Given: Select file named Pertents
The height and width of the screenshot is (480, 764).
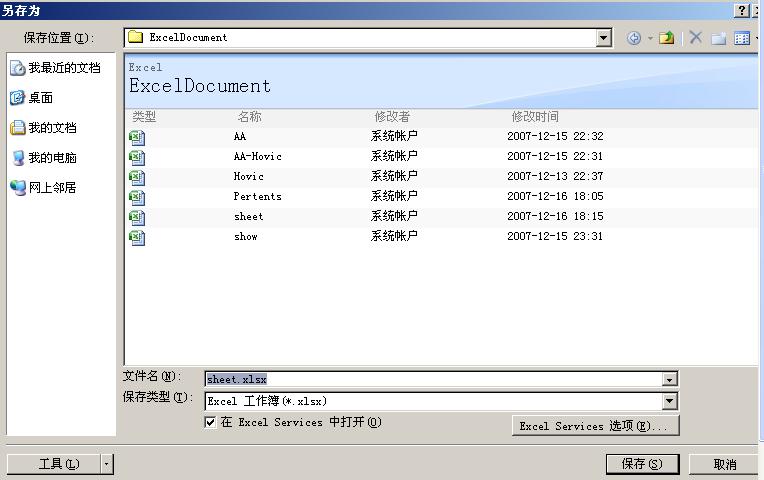Looking at the screenshot, I should pos(257,196).
